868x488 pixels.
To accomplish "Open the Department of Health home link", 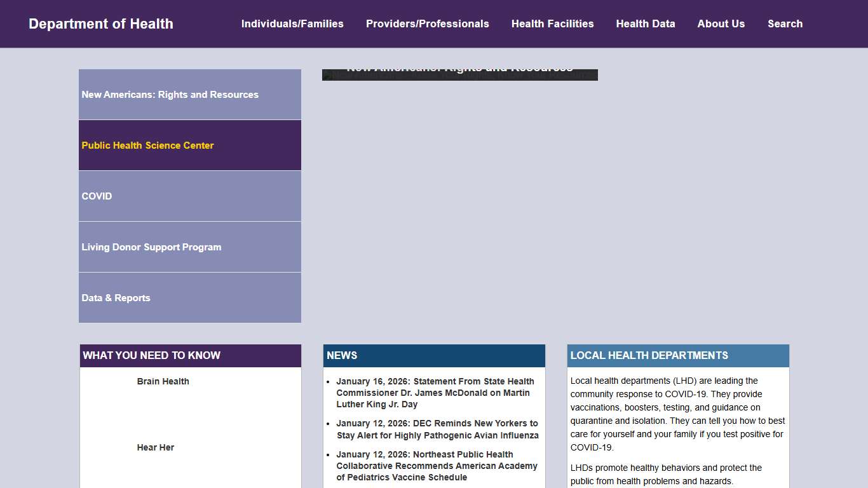I will point(101,24).
